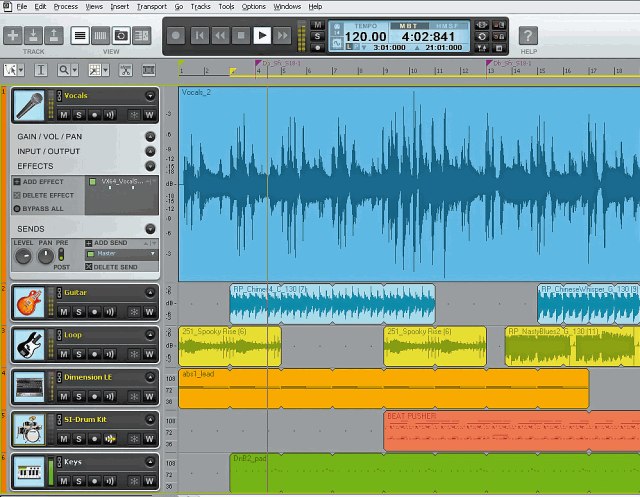The height and width of the screenshot is (497, 640).
Task: Solo the Vocals track
Action: click(x=79, y=115)
